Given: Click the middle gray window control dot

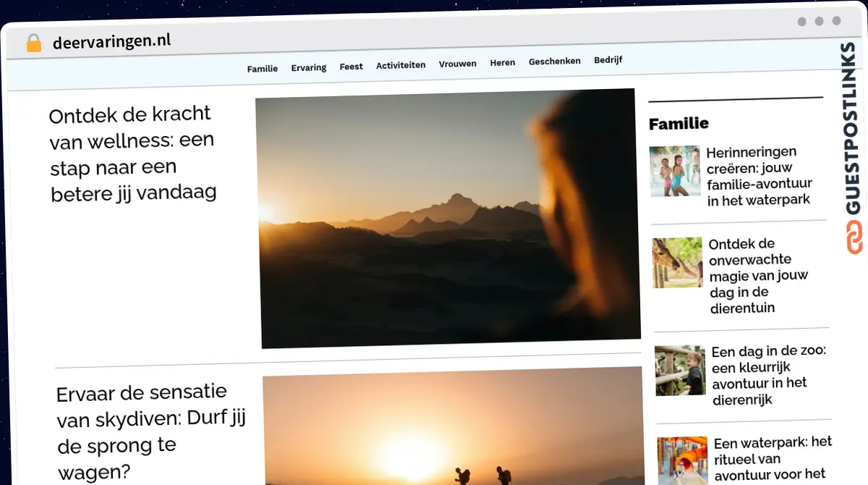Looking at the screenshot, I should [x=820, y=21].
